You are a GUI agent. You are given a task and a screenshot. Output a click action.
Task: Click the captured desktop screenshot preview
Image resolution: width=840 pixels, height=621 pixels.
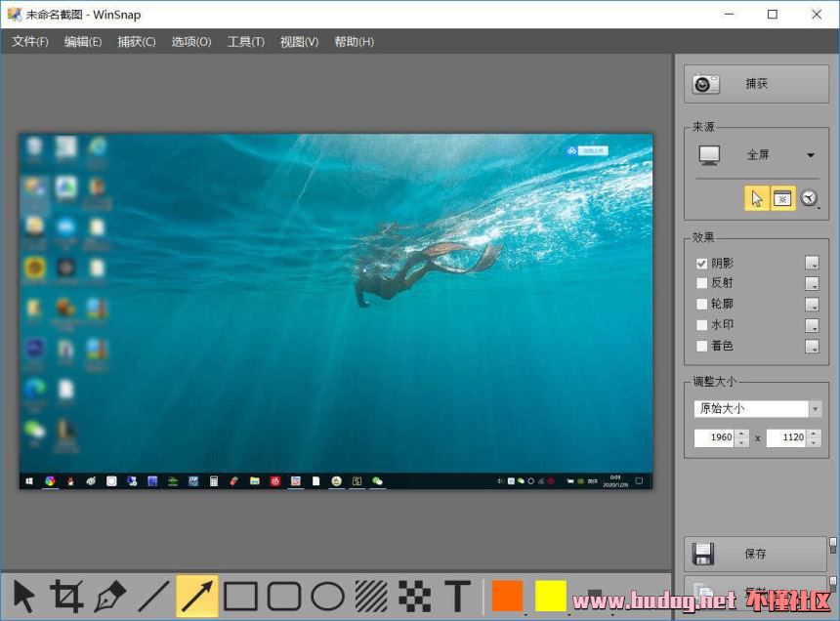336,311
